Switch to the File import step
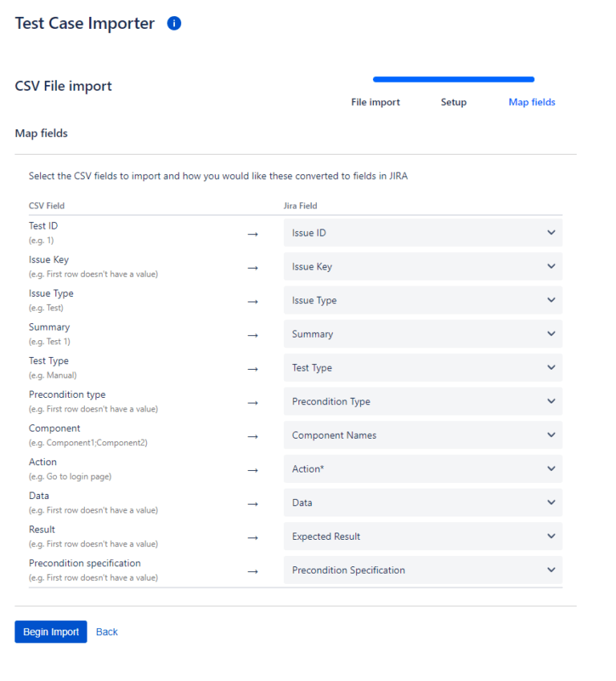 coord(375,102)
